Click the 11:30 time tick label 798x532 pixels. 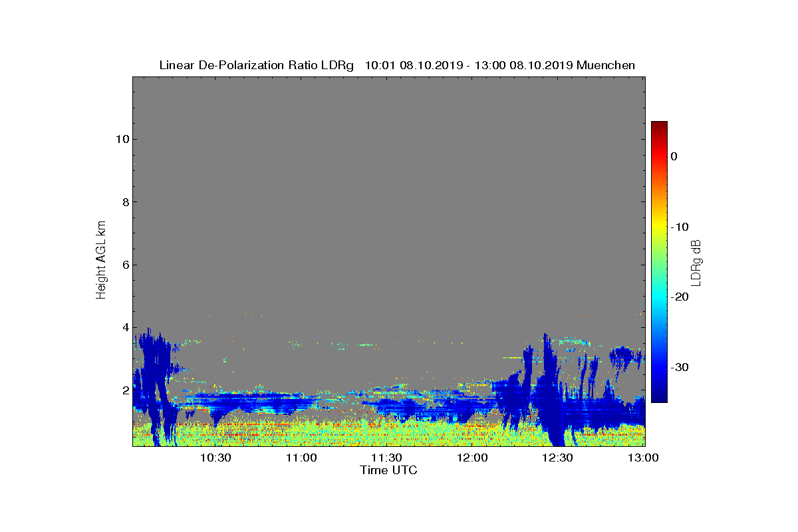387,458
